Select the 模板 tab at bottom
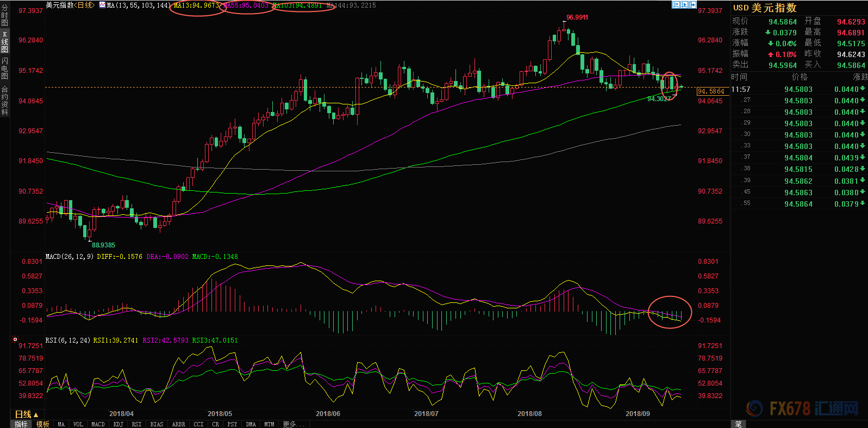This screenshot has width=868, height=428. (x=43, y=424)
